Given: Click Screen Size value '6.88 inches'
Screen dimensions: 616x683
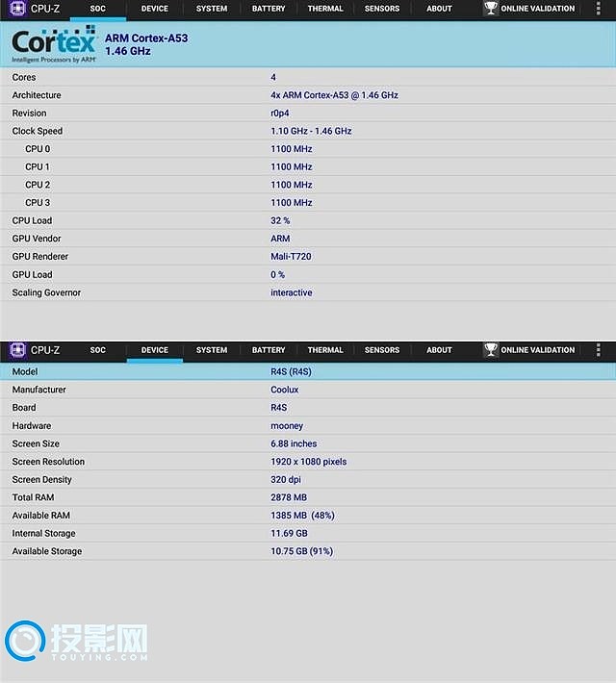Looking at the screenshot, I should pos(294,443).
